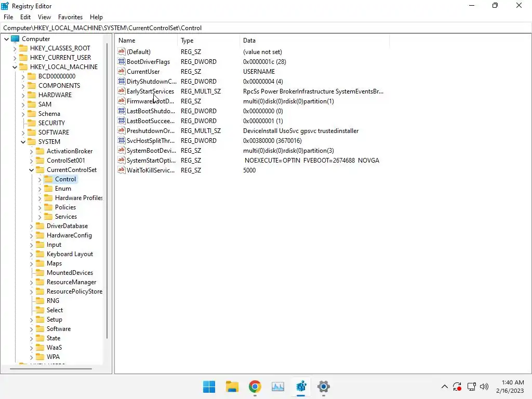Screen dimensions: 532x399
Task: Open Google Chrome from the taskbar
Action: 255,387
